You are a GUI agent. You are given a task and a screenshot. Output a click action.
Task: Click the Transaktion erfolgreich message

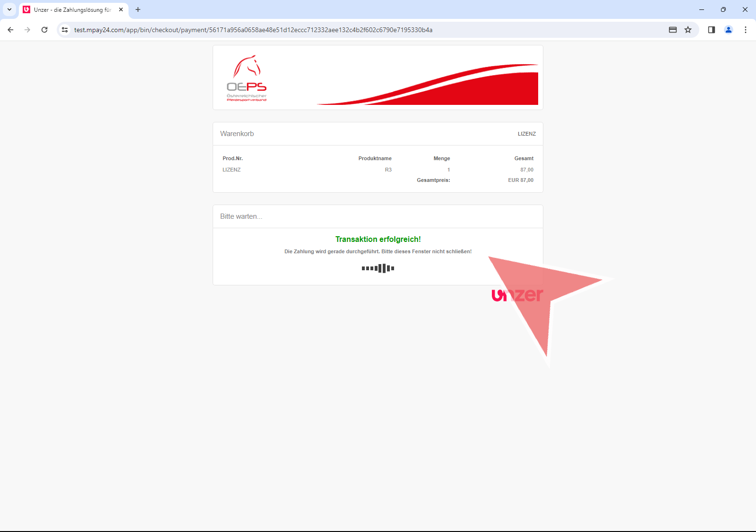(x=378, y=240)
